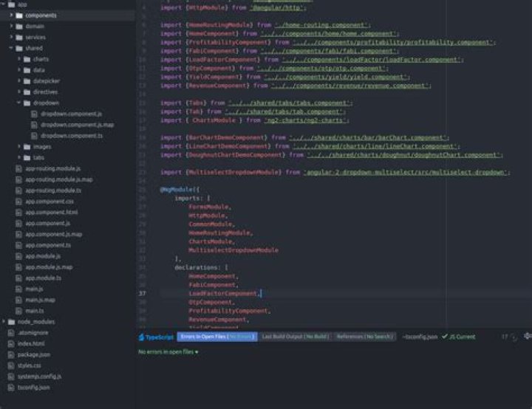Open package.json file icon
Image resolution: width=532 pixels, height=409 pixels.
pos(11,354)
